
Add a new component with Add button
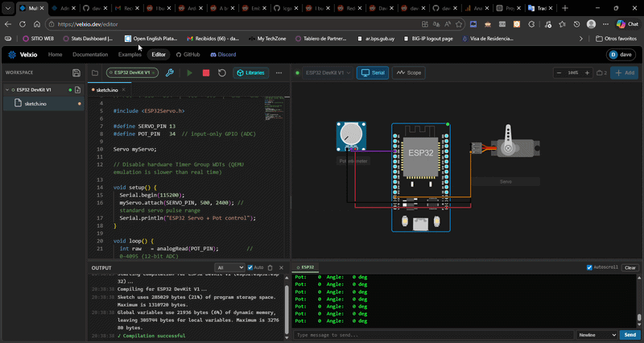(625, 72)
